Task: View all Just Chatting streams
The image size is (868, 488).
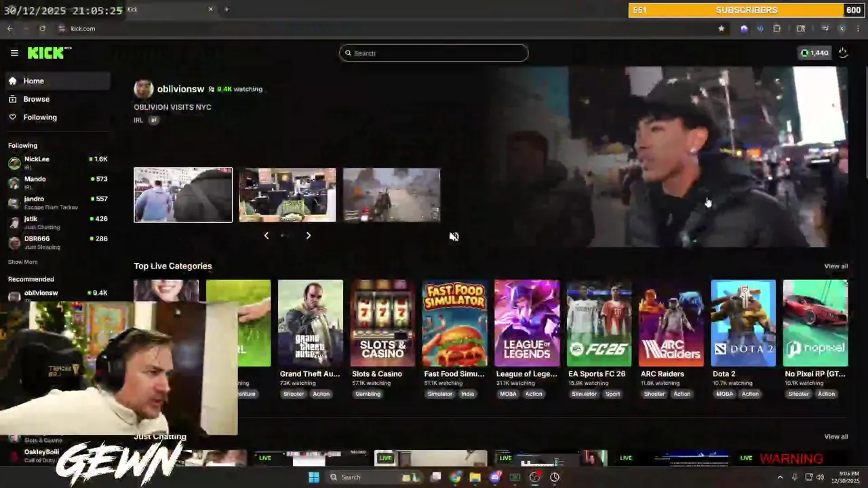Action: click(x=835, y=436)
